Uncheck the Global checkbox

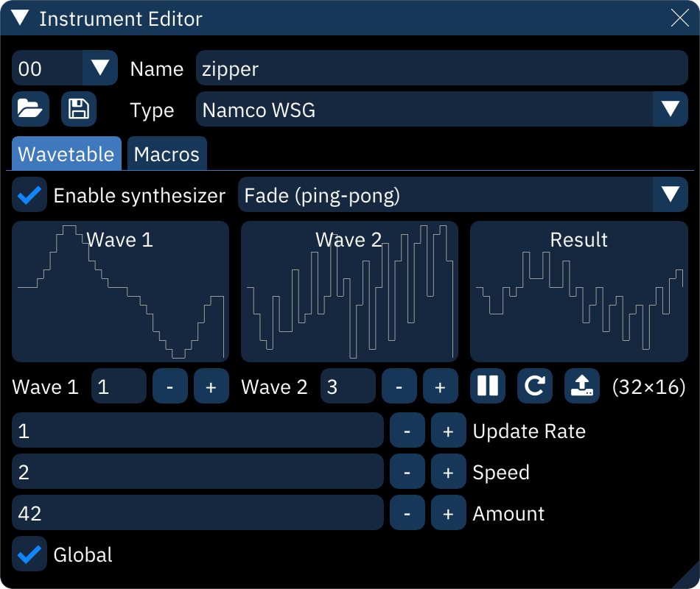(x=29, y=554)
